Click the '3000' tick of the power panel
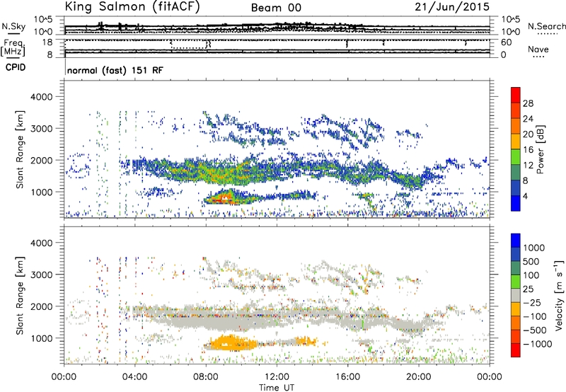Image resolution: width=566 pixels, height=392 pixels. tap(41, 129)
